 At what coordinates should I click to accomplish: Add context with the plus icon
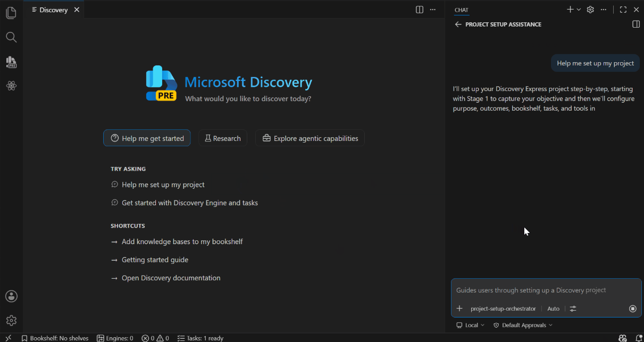[460, 308]
